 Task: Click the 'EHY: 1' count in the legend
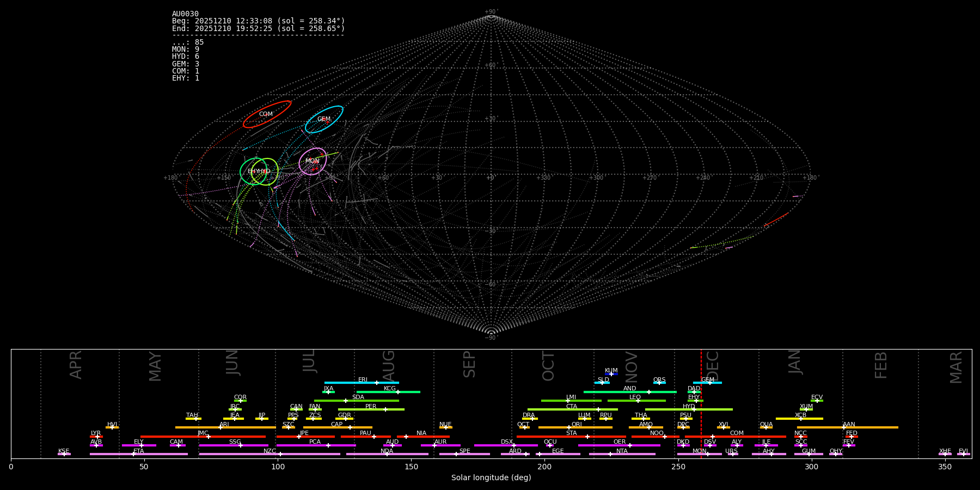[x=186, y=78]
